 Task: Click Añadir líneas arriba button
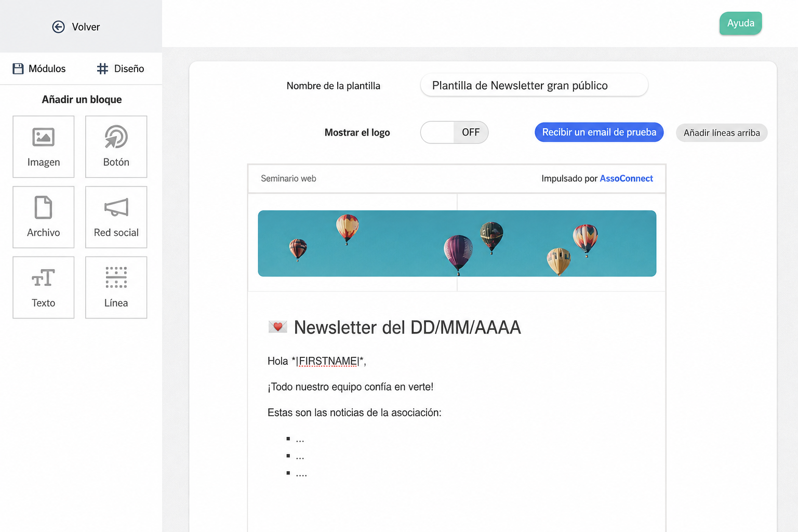(x=722, y=133)
